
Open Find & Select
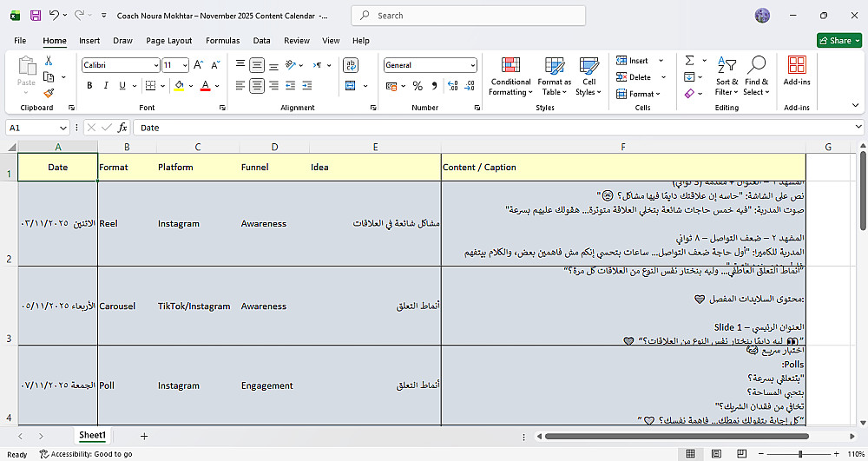coord(756,76)
